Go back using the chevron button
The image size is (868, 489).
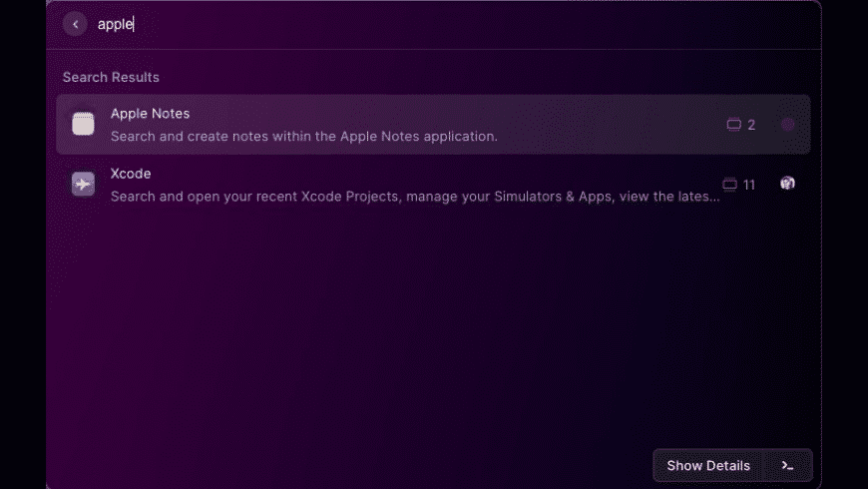(x=75, y=24)
